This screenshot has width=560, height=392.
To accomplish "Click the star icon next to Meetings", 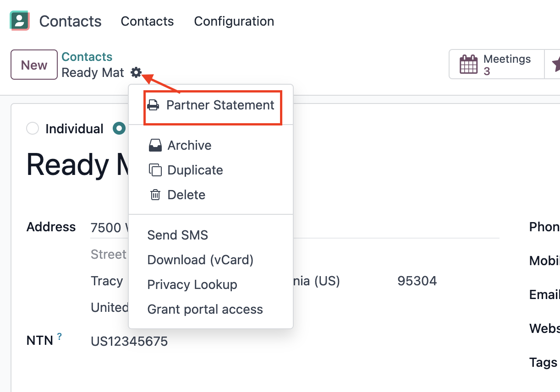I will [556, 65].
